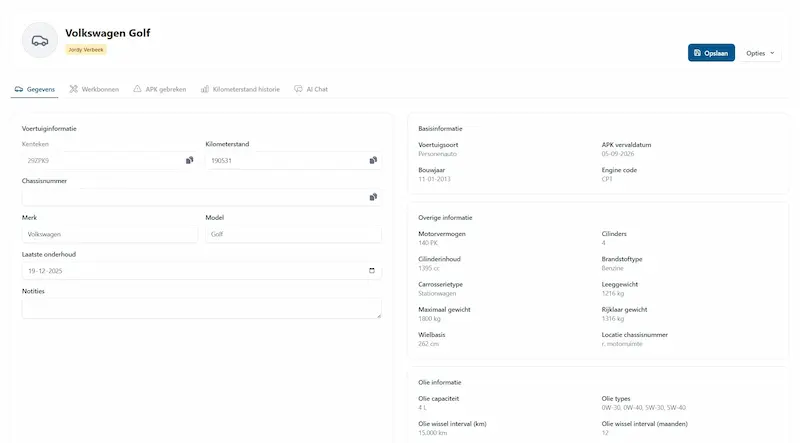Click the Engine code value
Screen dimensions: 800x443
pyautogui.click(x=607, y=179)
